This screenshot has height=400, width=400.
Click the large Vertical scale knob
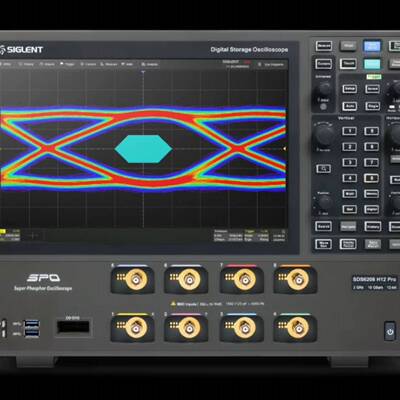coord(324,135)
